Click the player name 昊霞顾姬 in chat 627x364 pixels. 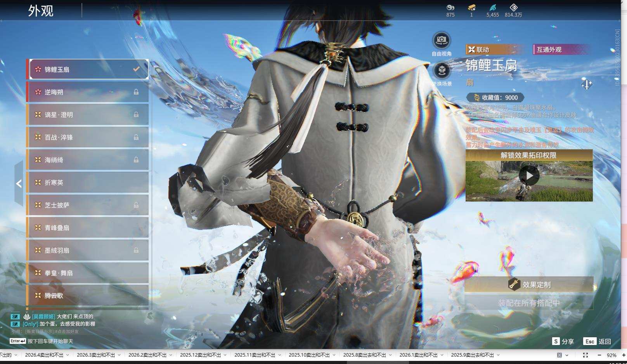(x=44, y=317)
